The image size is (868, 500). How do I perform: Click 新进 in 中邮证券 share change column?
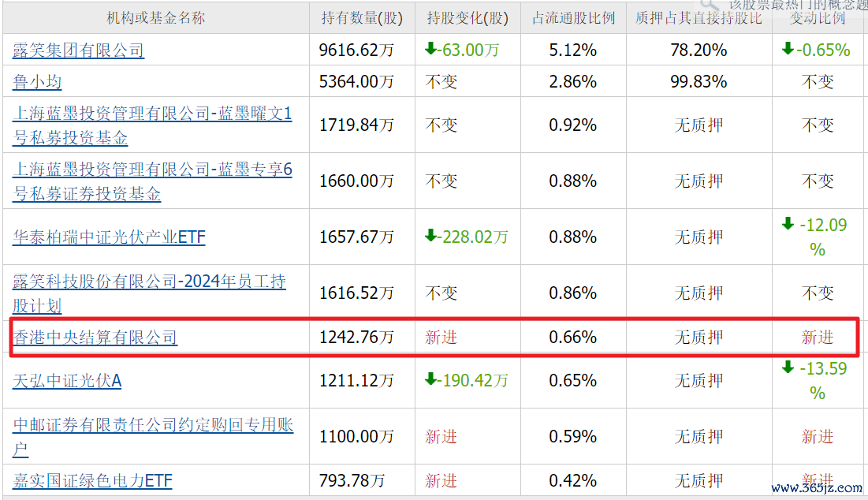[441, 436]
